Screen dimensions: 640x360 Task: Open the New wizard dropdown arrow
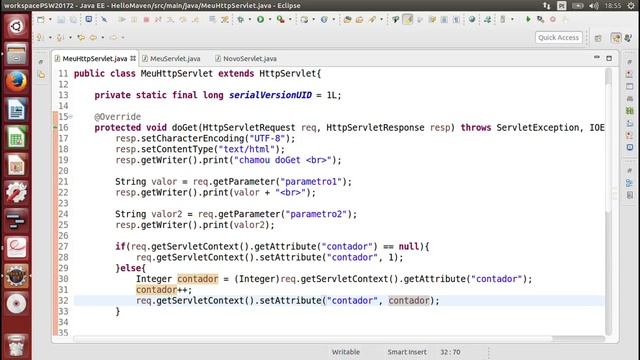click(x=50, y=19)
